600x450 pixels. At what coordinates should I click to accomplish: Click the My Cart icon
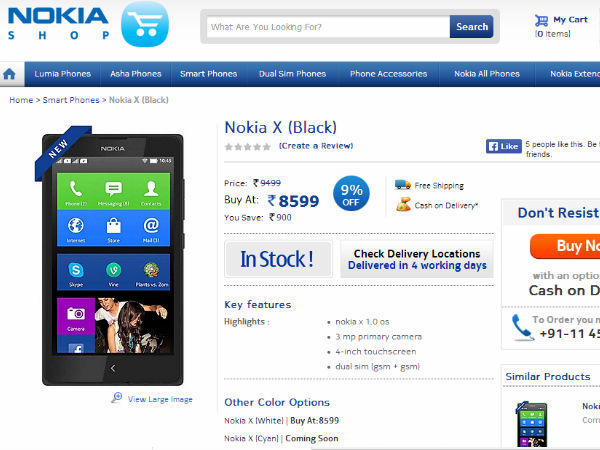[x=541, y=20]
